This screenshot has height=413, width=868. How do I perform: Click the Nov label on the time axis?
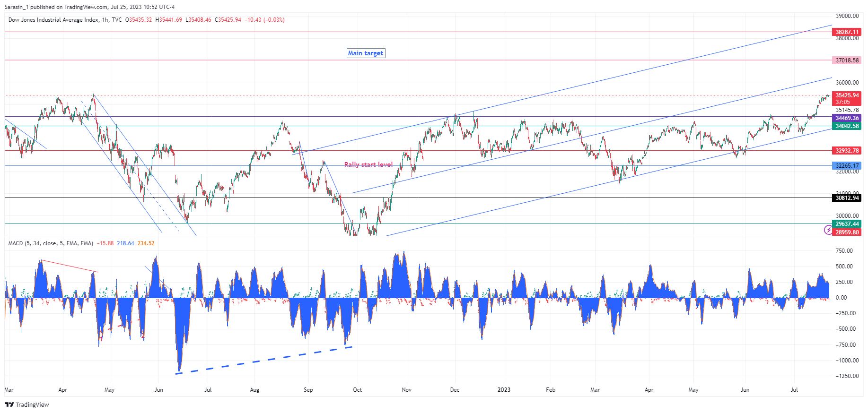click(407, 390)
